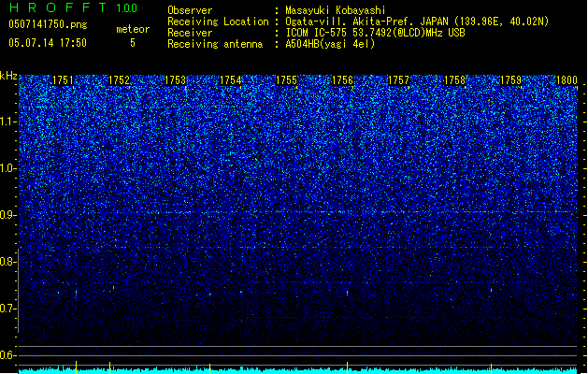Click the 1754 time marker
The image size is (588, 374).
click(x=231, y=80)
